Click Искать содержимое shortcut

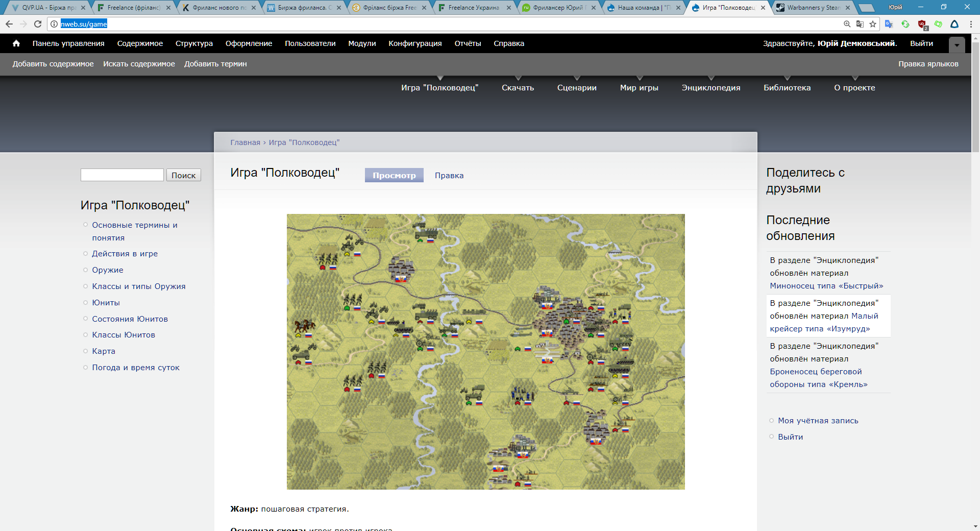tap(139, 64)
